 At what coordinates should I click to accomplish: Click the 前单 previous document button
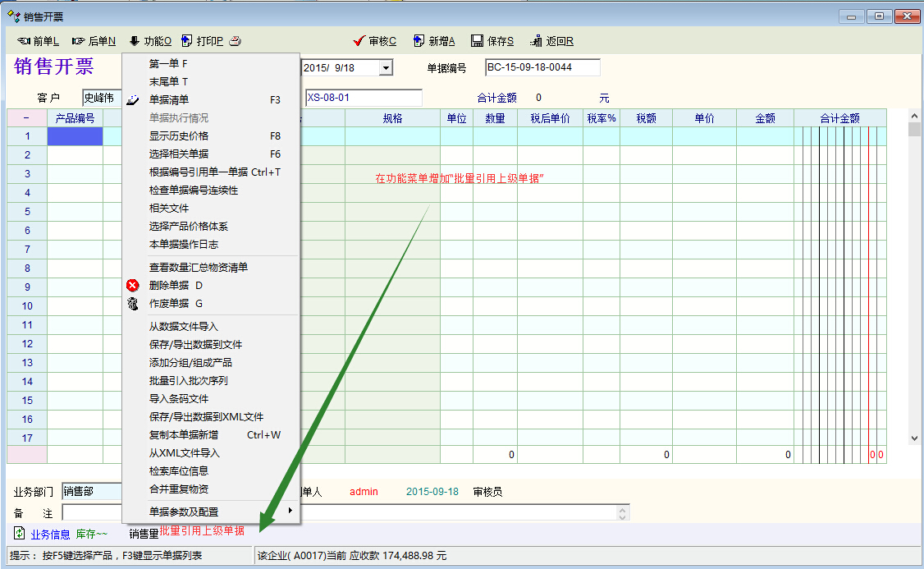[x=38, y=41]
